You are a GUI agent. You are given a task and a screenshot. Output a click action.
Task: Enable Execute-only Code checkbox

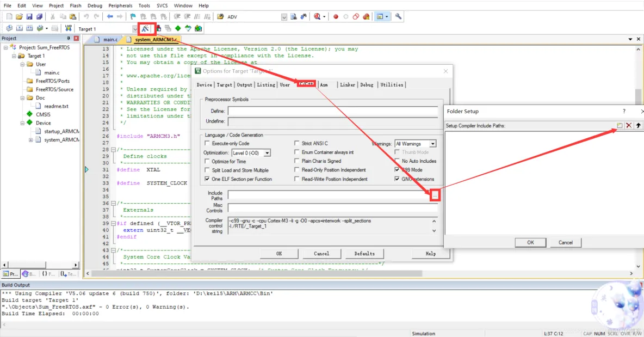tap(207, 143)
